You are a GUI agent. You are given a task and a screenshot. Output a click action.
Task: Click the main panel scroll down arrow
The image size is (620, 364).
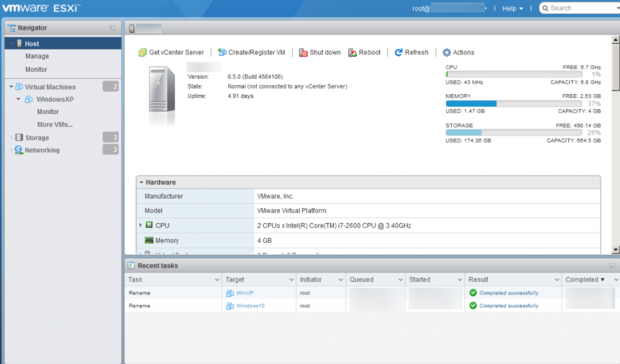(616, 250)
